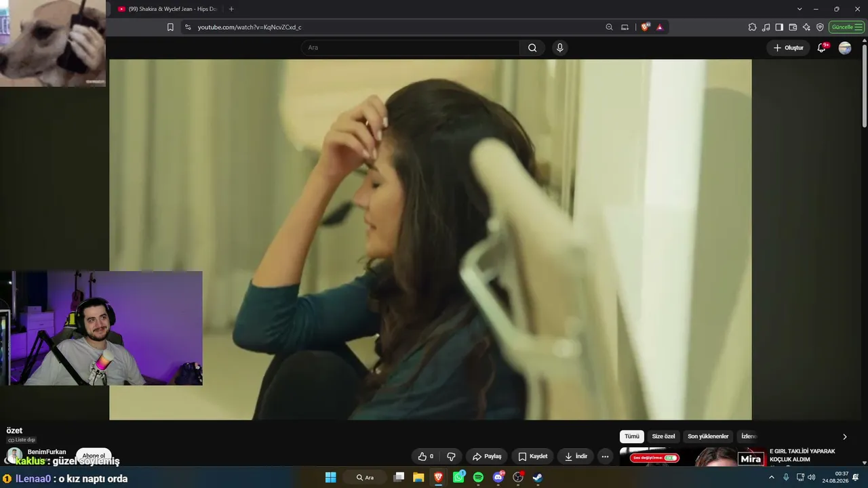This screenshot has height=488, width=868.
Task: Like the video with thumbs-up button
Action: 426,456
